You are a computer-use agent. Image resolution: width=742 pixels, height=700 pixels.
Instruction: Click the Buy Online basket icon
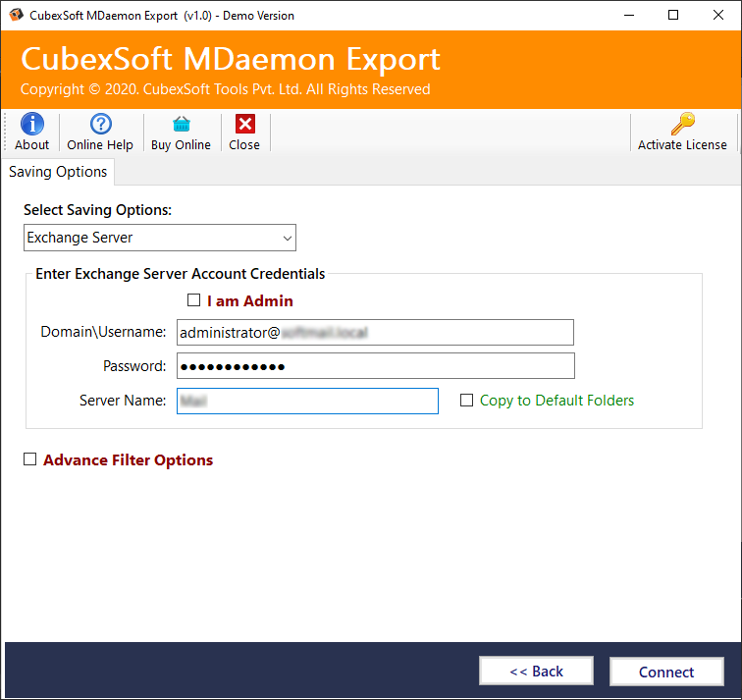(x=181, y=124)
